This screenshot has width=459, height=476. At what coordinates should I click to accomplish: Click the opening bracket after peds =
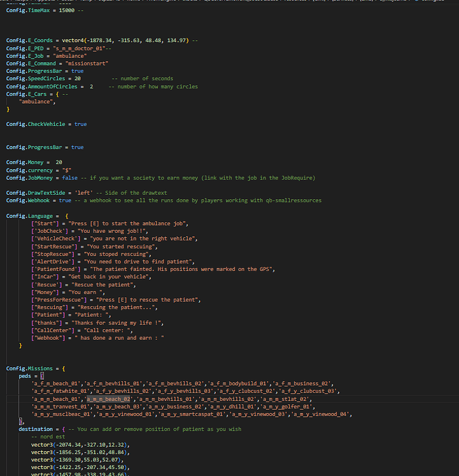tap(42, 375)
